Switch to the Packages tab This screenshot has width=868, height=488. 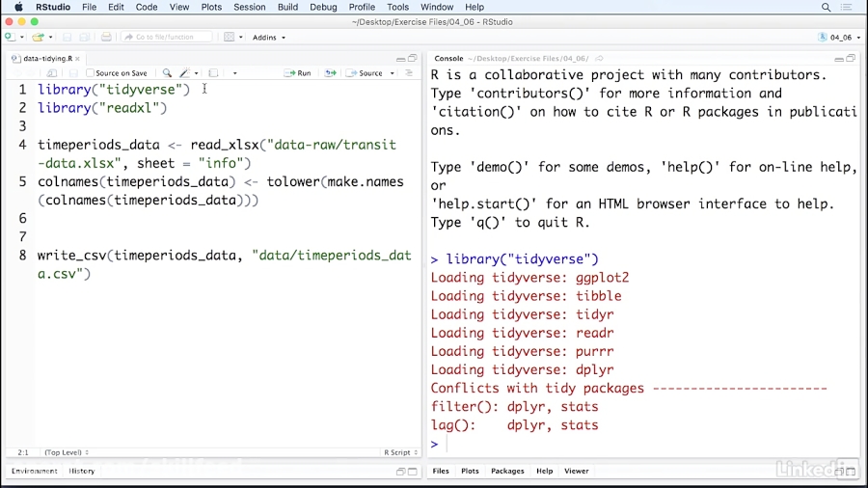[507, 471]
